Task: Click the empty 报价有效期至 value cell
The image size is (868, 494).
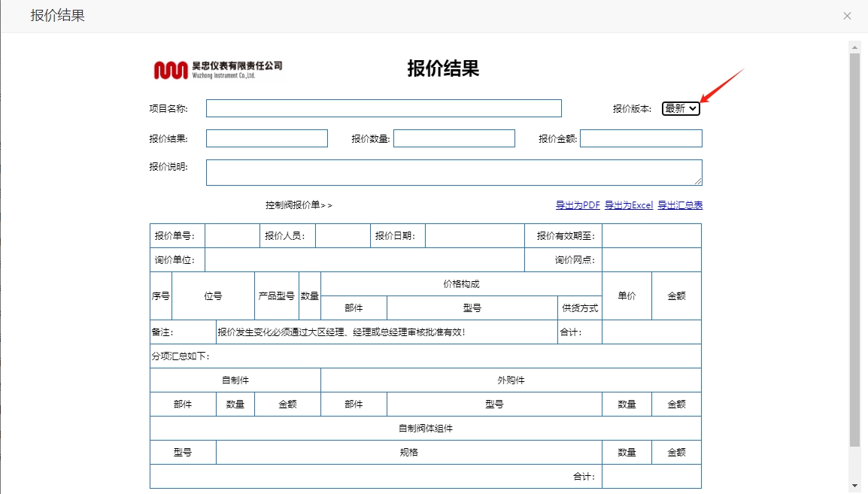Action: 651,236
